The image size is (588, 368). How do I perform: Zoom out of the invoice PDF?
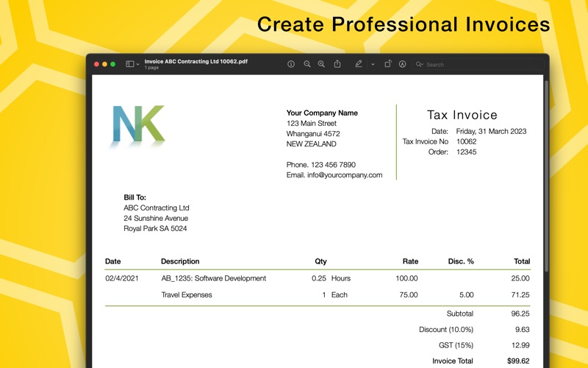coord(307,64)
